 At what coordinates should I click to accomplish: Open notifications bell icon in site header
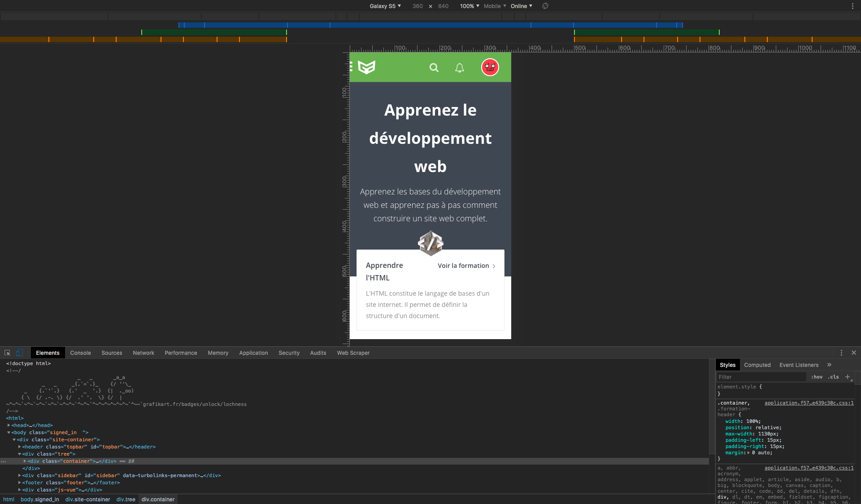point(460,68)
